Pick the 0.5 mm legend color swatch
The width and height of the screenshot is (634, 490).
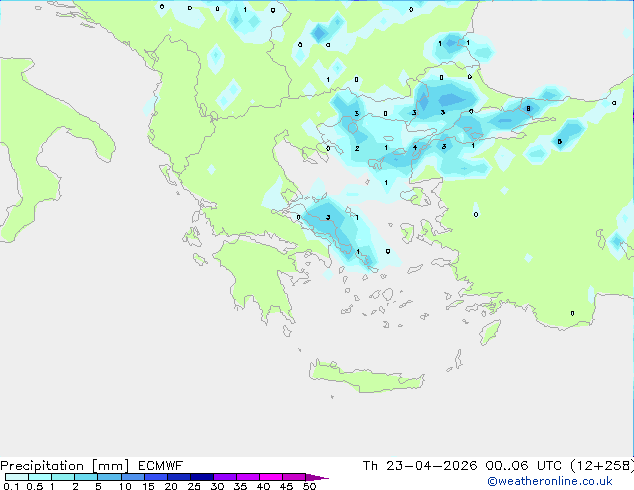[40, 477]
